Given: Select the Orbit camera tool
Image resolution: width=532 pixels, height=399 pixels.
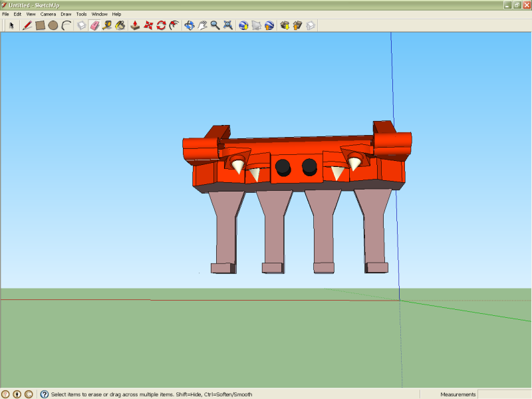Looking at the screenshot, I should [190, 25].
